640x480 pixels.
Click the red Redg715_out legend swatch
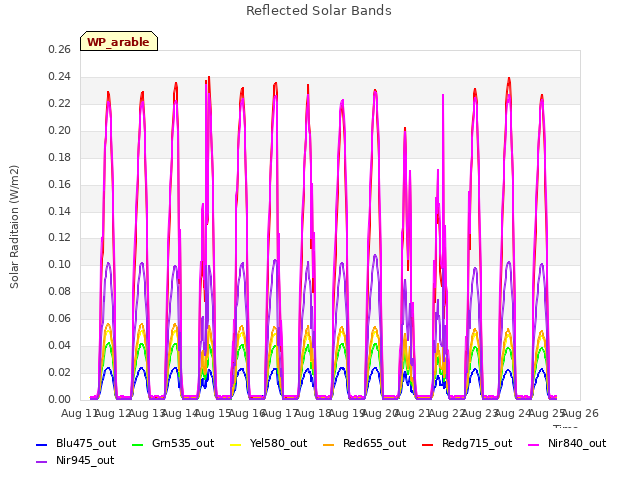coord(427,444)
